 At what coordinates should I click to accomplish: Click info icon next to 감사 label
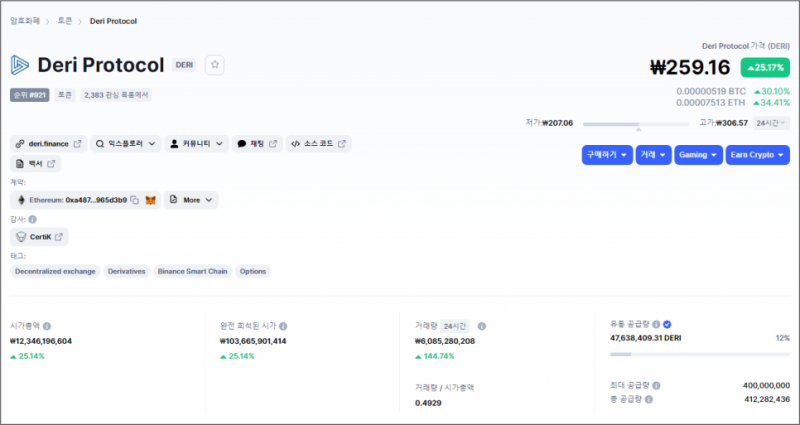point(33,219)
